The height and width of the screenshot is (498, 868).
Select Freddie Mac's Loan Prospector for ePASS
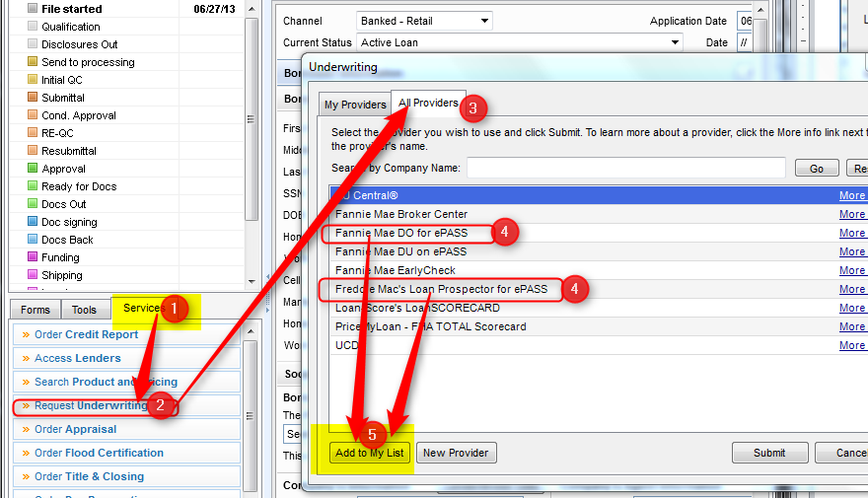(x=599, y=289)
